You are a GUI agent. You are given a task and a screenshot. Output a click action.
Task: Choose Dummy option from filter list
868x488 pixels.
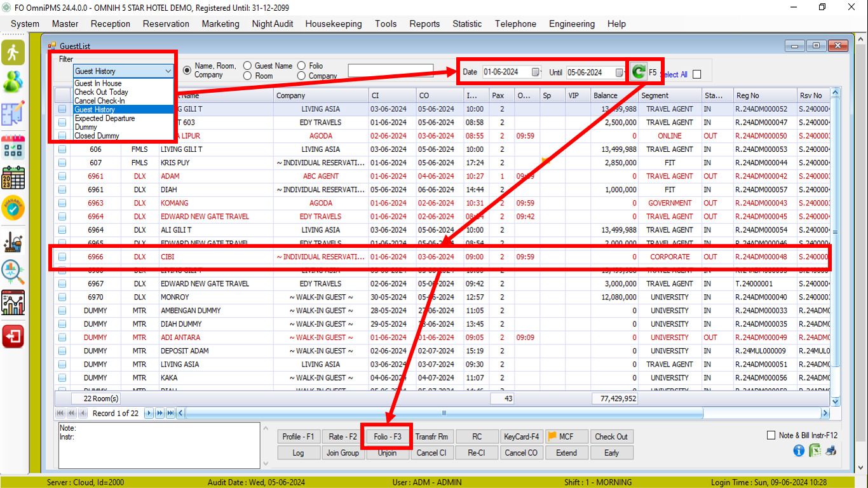click(x=123, y=127)
